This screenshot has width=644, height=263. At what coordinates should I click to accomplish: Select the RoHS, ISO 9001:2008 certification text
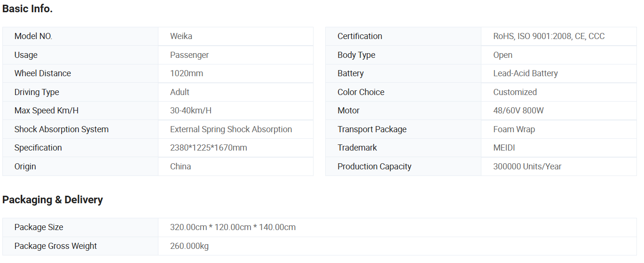click(533, 36)
